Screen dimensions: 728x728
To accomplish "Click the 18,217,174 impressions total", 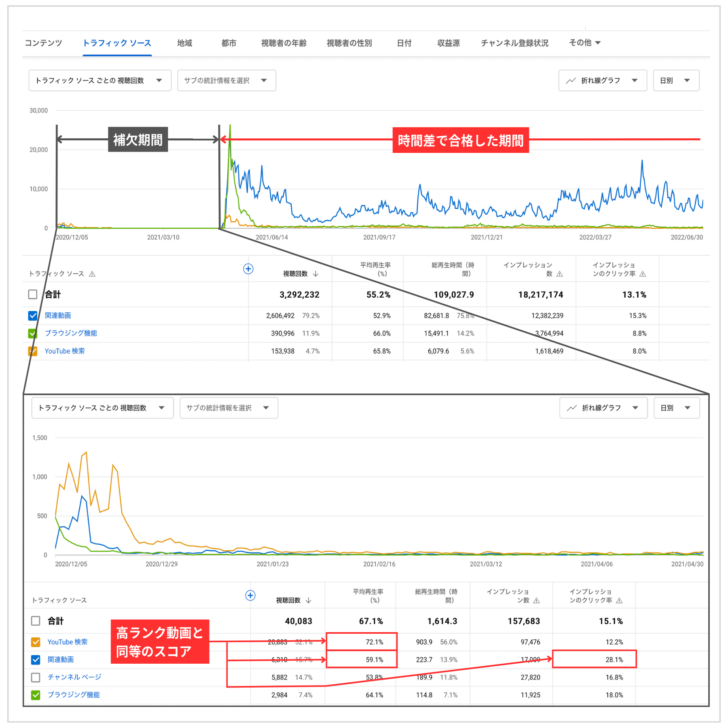I will click(x=541, y=294).
